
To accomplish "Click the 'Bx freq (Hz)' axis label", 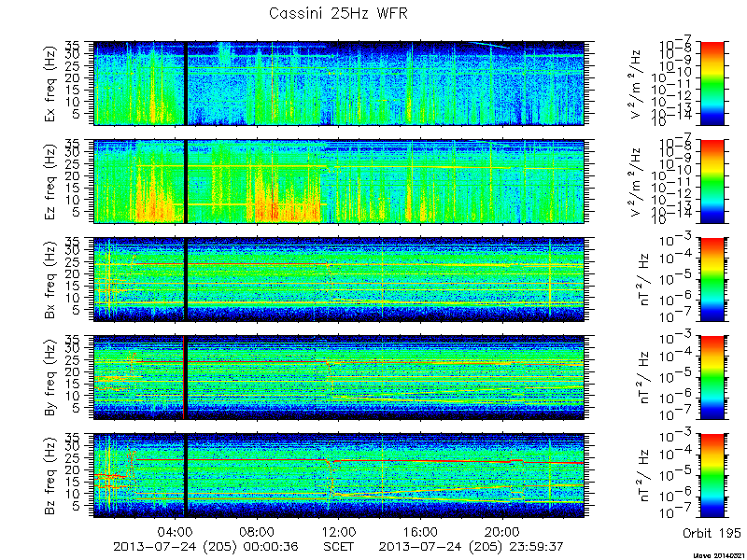I will (50, 280).
